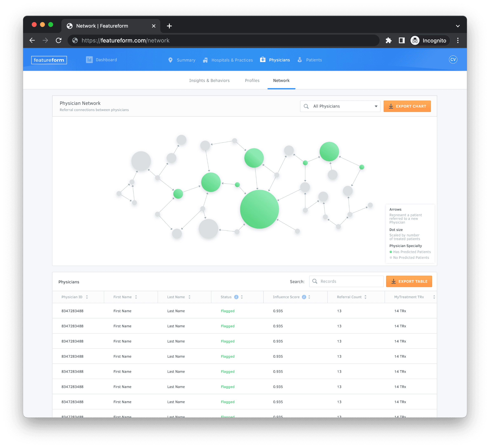Click the Influence Score info icon

point(304,297)
